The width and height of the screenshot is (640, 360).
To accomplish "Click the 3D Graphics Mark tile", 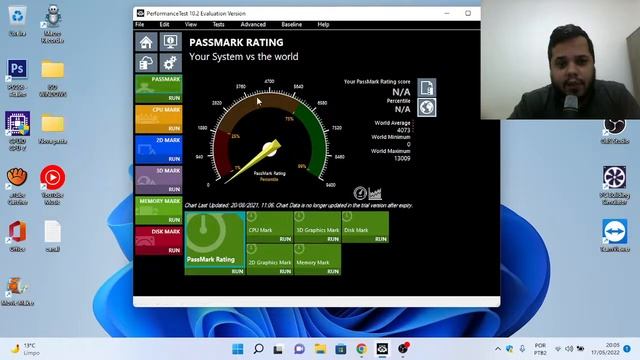I will 317,227.
